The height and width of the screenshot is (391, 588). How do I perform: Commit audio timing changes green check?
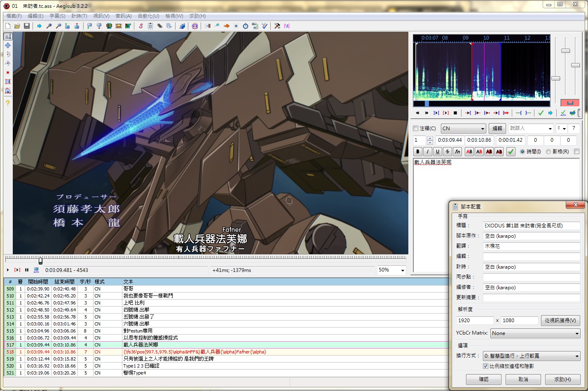(541, 113)
